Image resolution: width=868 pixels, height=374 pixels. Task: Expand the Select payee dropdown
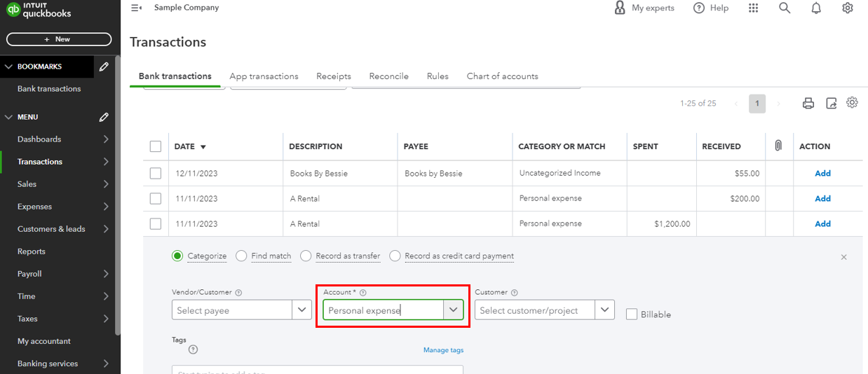click(x=301, y=310)
